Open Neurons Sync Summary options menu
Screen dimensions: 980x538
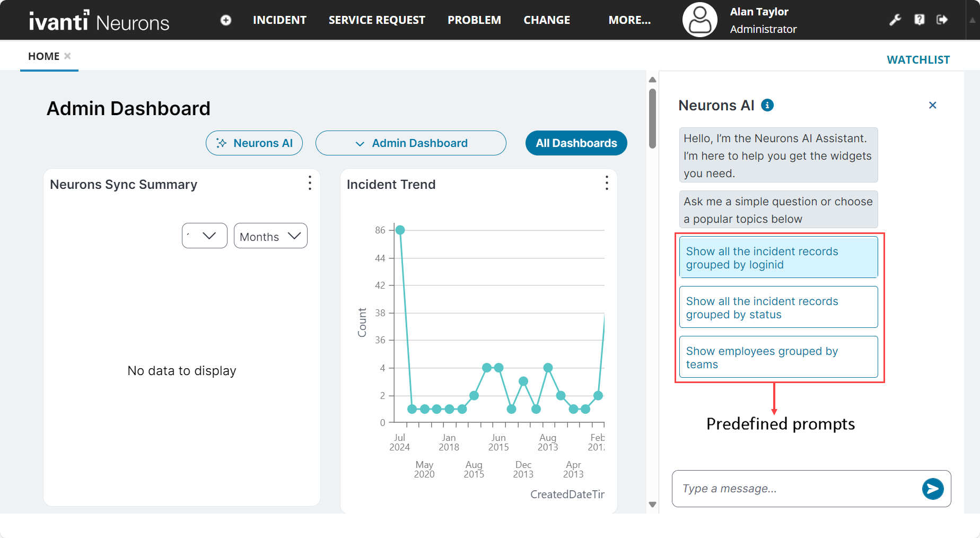tap(310, 184)
